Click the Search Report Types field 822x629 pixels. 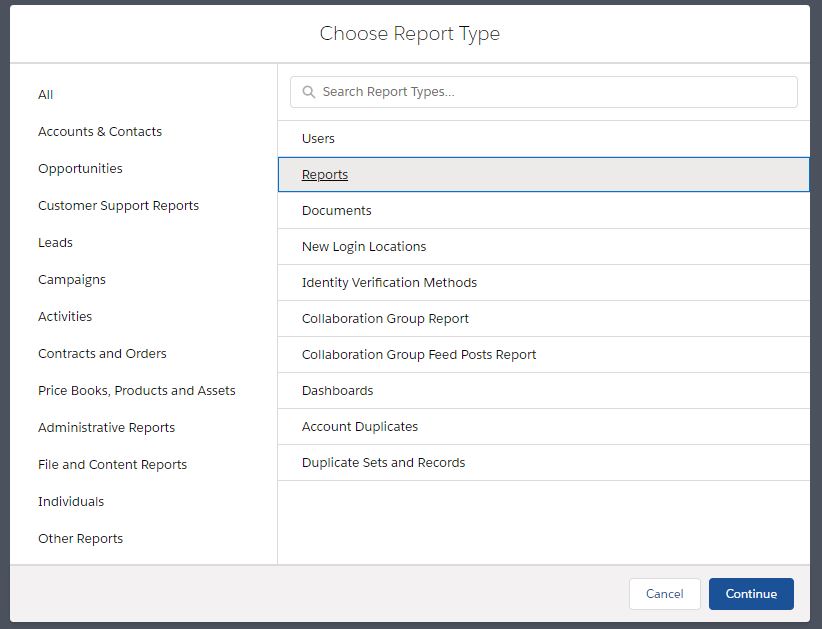[x=550, y=92]
